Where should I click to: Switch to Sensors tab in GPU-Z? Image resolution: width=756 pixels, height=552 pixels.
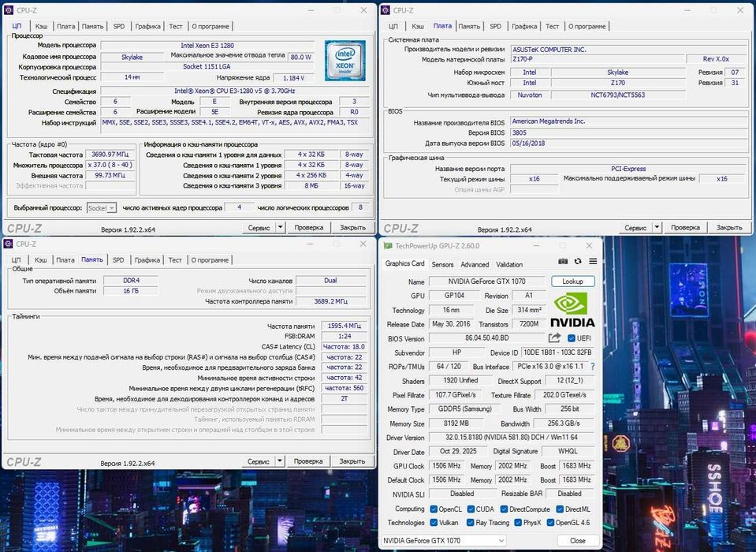pos(442,264)
